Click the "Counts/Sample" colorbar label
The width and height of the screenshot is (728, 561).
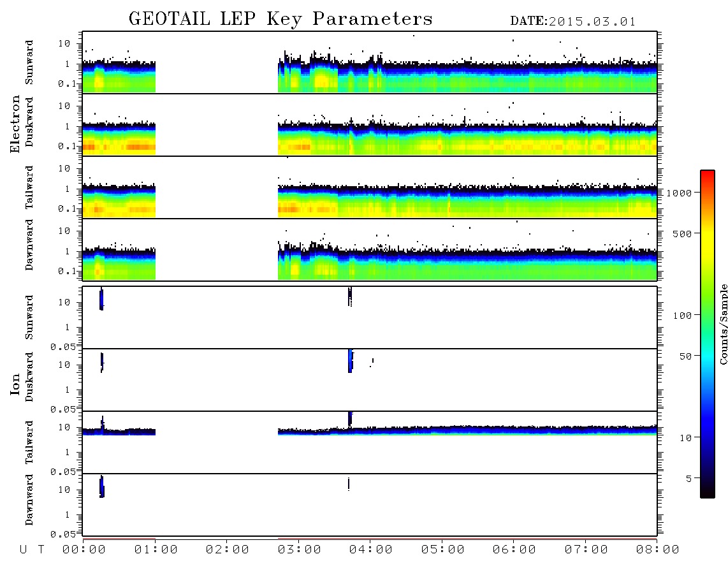pyautogui.click(x=724, y=324)
